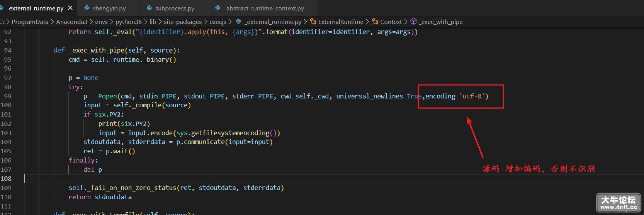Image resolution: width=644 pixels, height=215 pixels.
Task: Open the Anaconda3 breadcrumb folder
Action: [x=72, y=22]
